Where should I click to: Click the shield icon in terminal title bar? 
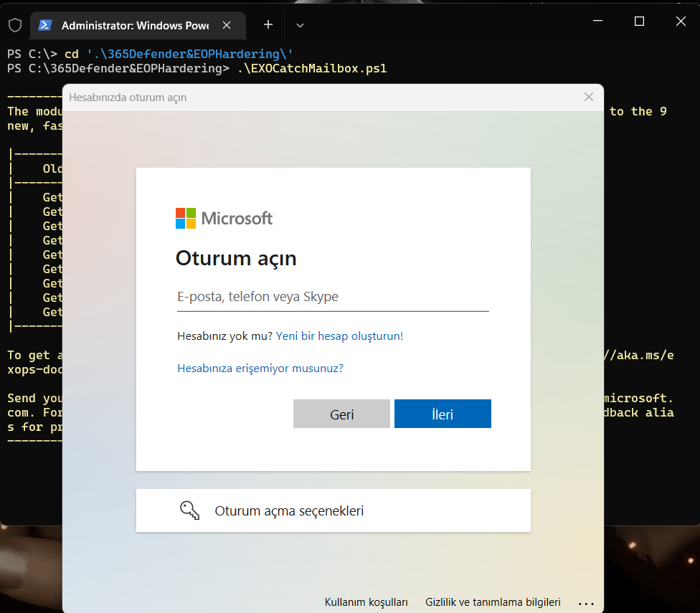15,25
